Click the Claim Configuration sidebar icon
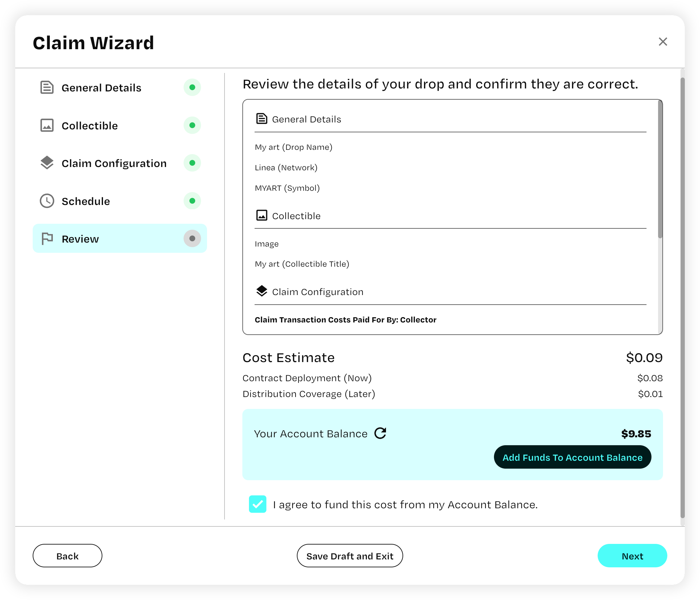The width and height of the screenshot is (700, 600). click(x=48, y=162)
